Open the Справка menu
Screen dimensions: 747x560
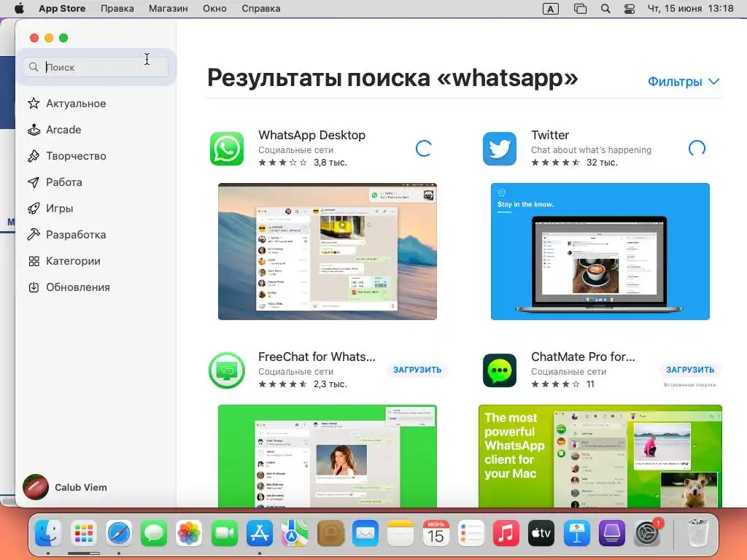tap(260, 9)
